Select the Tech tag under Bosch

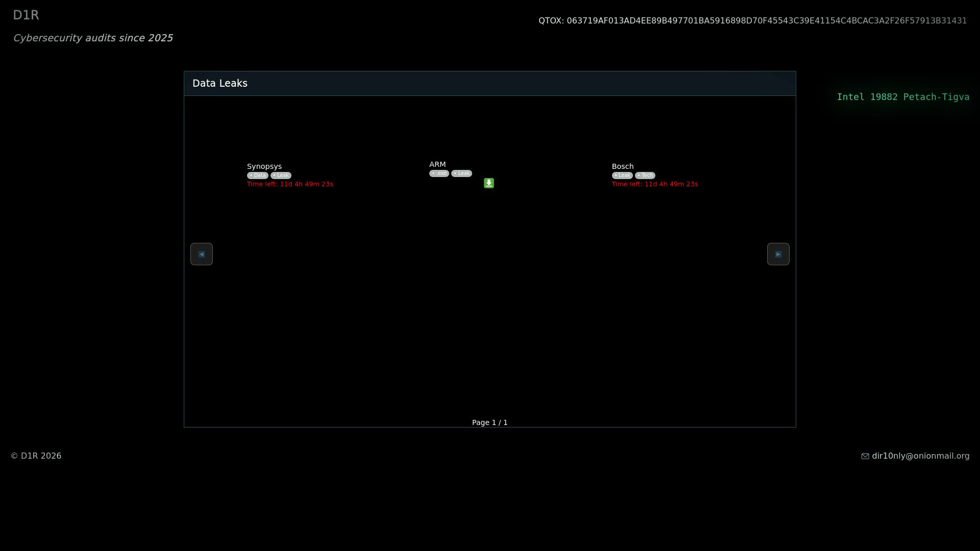645,176
